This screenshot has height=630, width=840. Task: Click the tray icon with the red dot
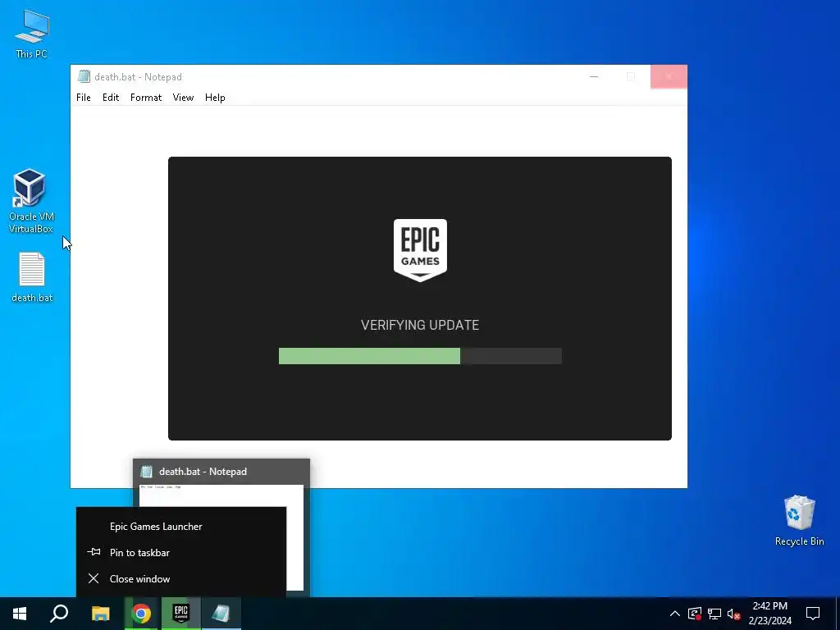(695, 614)
